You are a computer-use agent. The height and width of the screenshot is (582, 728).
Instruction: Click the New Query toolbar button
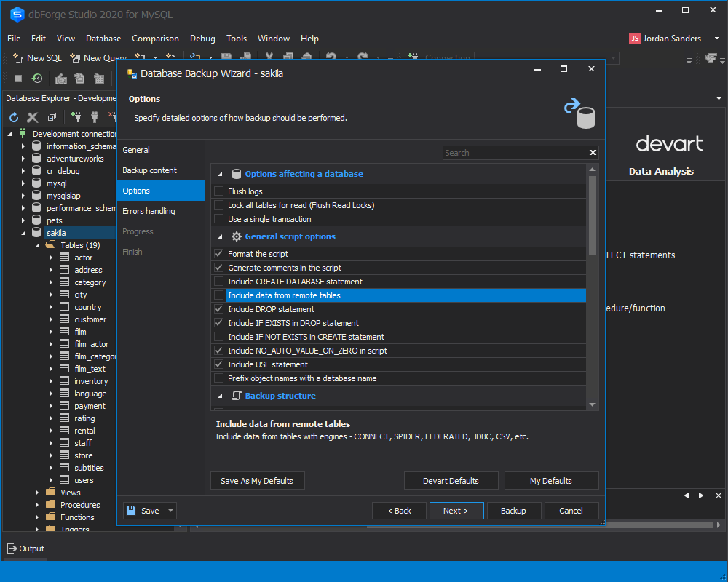pos(98,58)
